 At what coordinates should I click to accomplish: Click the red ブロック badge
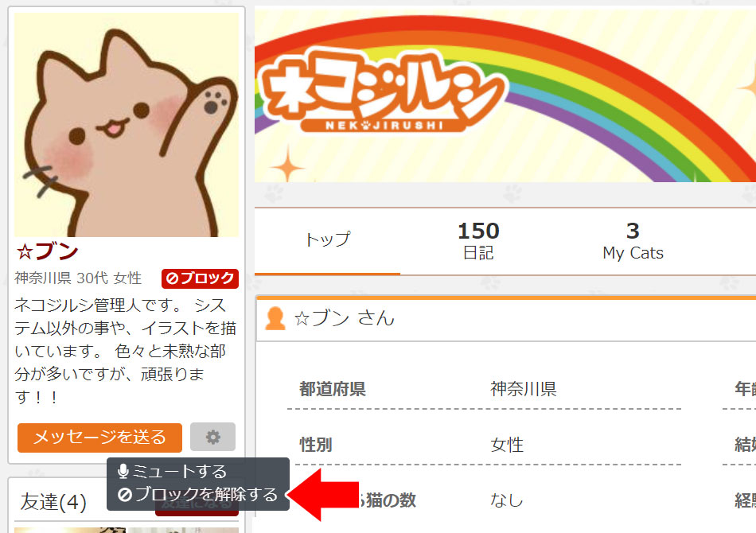(200, 278)
